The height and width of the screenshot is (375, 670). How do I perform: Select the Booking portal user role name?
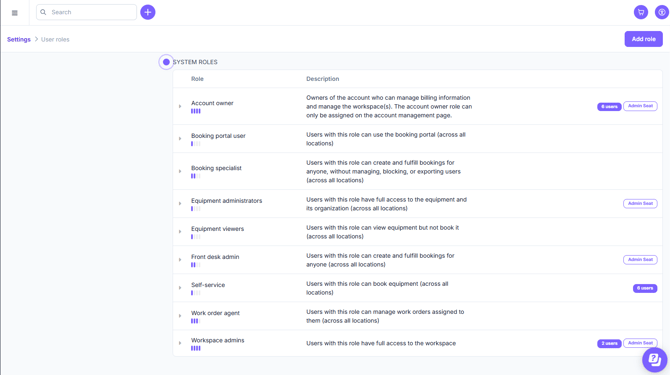click(218, 136)
